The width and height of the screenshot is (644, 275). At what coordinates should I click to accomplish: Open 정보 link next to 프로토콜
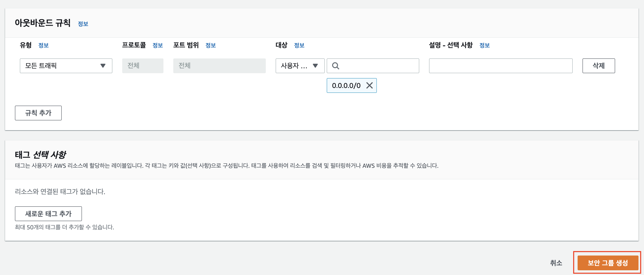pos(158,45)
